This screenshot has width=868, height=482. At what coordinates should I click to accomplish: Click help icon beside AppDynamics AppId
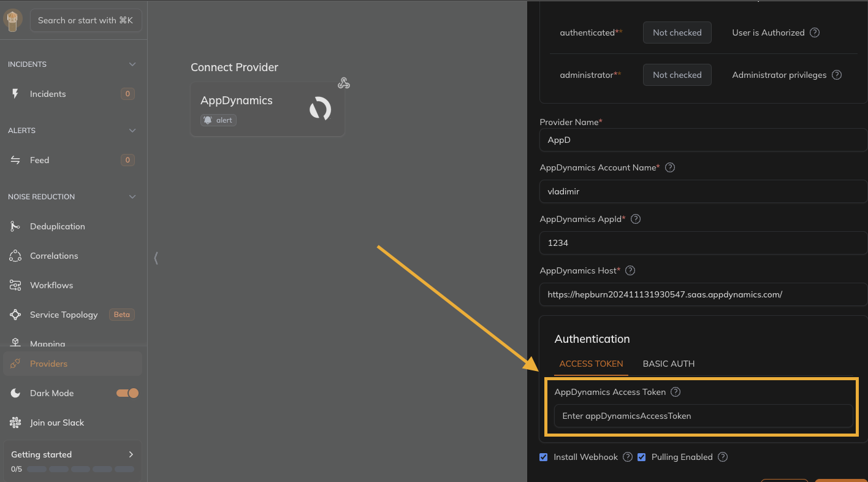(x=636, y=219)
